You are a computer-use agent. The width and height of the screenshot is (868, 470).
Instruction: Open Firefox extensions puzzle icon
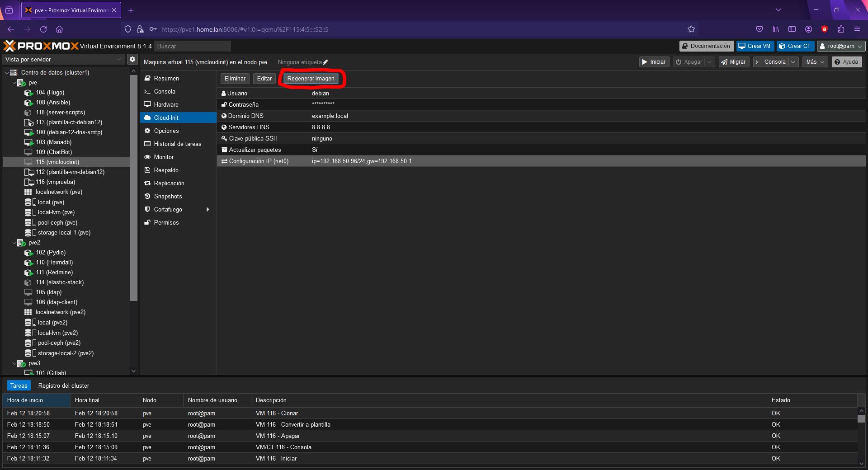coord(841,29)
